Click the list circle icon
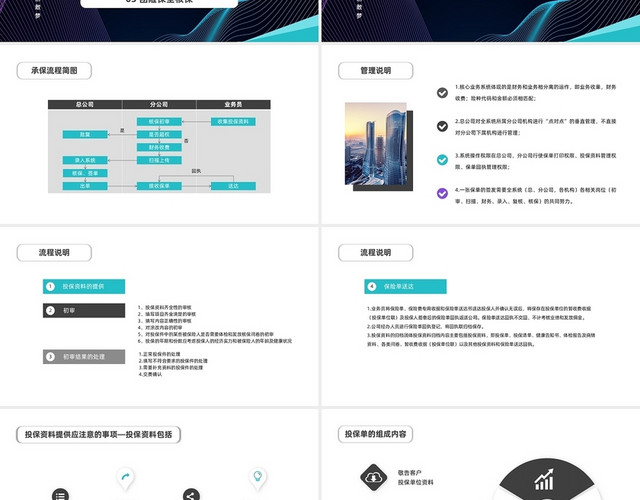Image resolution: width=640 pixels, height=500 pixels. click(60, 494)
